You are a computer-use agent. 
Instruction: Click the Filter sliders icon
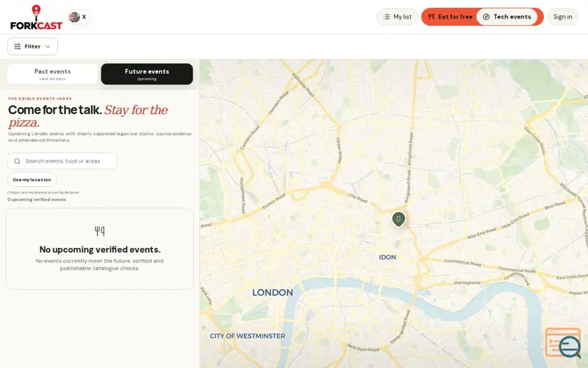(x=17, y=46)
